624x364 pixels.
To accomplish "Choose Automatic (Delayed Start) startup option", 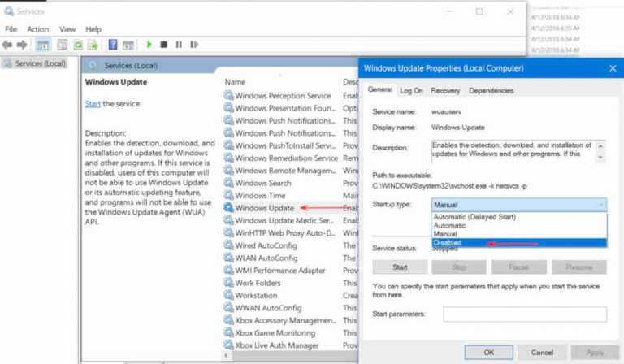I will pos(519,217).
